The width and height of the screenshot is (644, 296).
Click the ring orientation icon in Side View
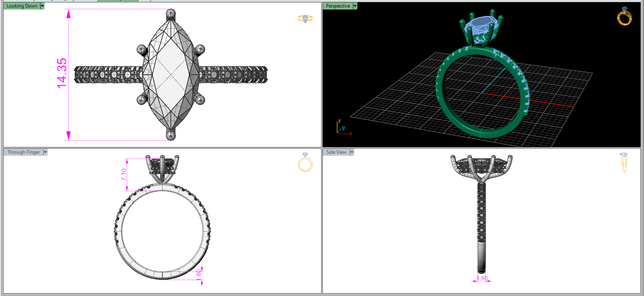tap(624, 163)
